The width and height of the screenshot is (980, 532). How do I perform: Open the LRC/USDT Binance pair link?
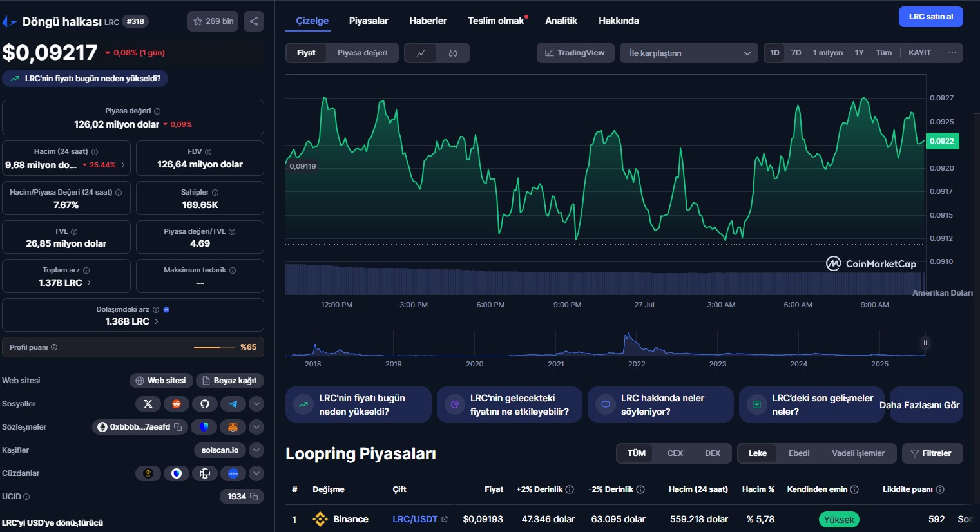[x=419, y=519]
